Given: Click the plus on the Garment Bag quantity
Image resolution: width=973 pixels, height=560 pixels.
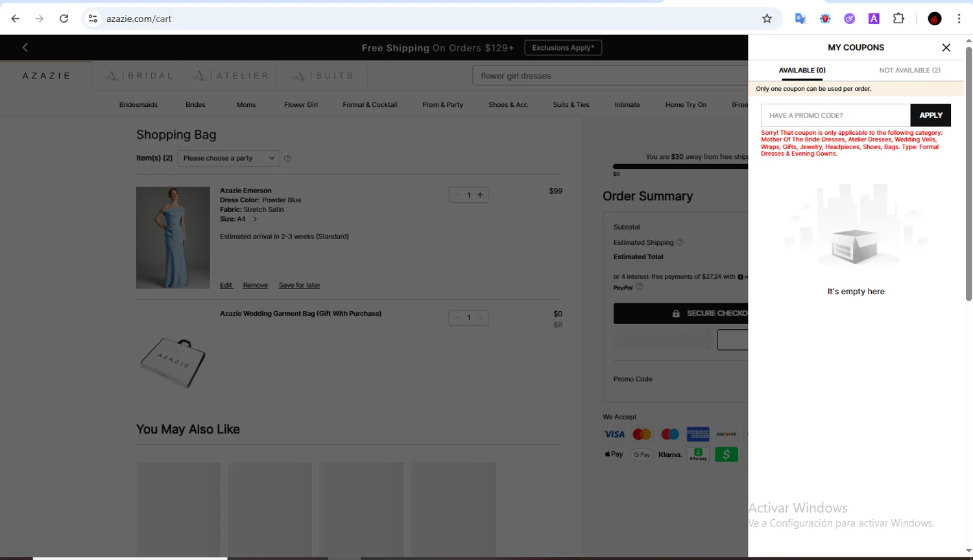Looking at the screenshot, I should 480,318.
